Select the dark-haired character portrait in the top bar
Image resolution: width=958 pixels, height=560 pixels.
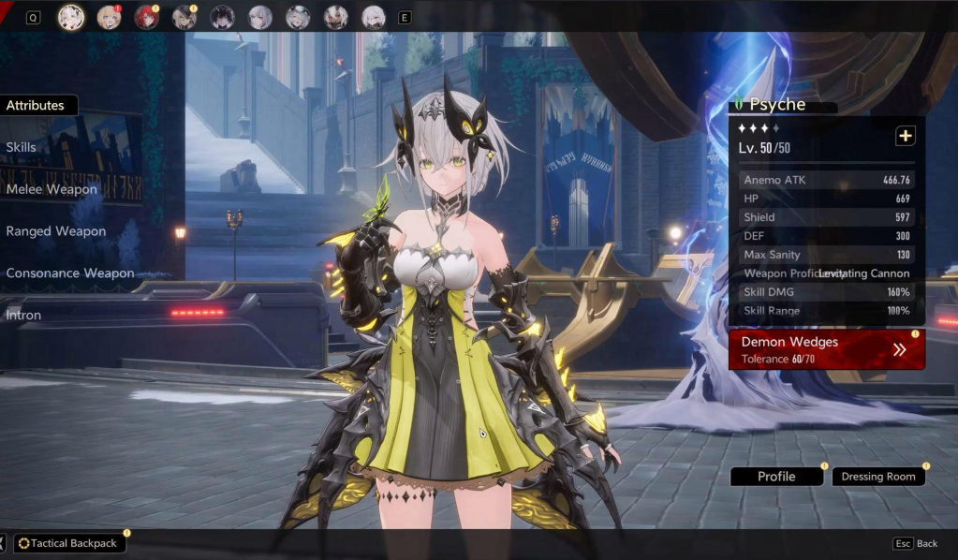222,17
